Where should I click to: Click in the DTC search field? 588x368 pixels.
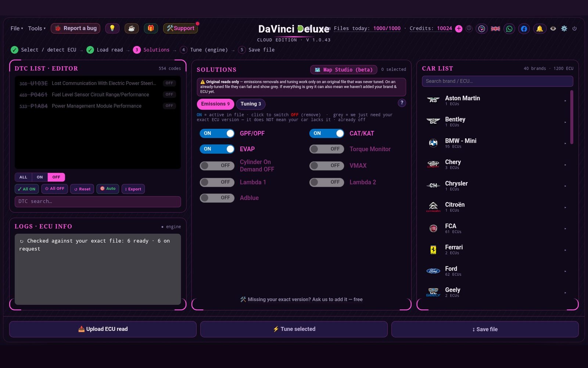click(x=98, y=201)
